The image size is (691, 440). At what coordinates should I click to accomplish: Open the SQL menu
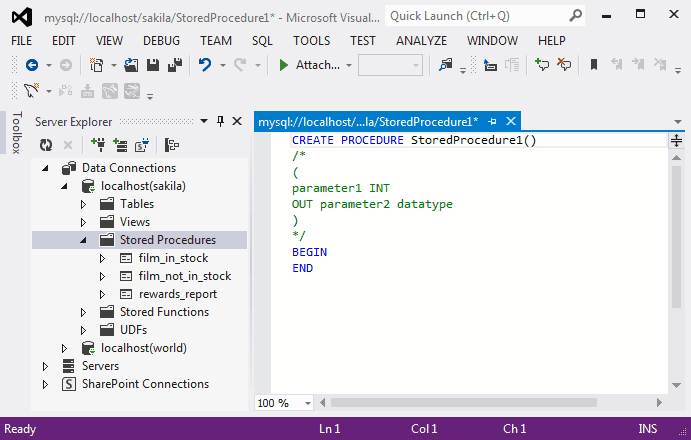tap(262, 41)
